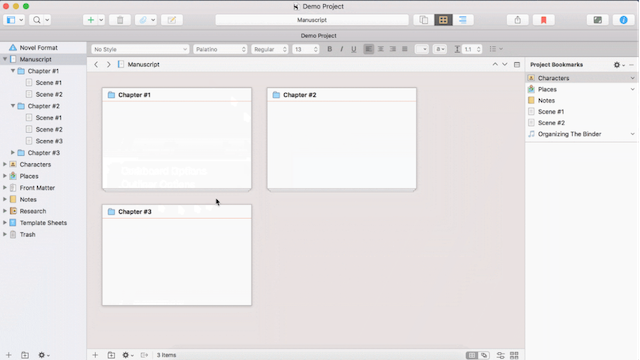This screenshot has width=640, height=360.
Task: Click the plus icon in the binder footer
Action: 9,355
